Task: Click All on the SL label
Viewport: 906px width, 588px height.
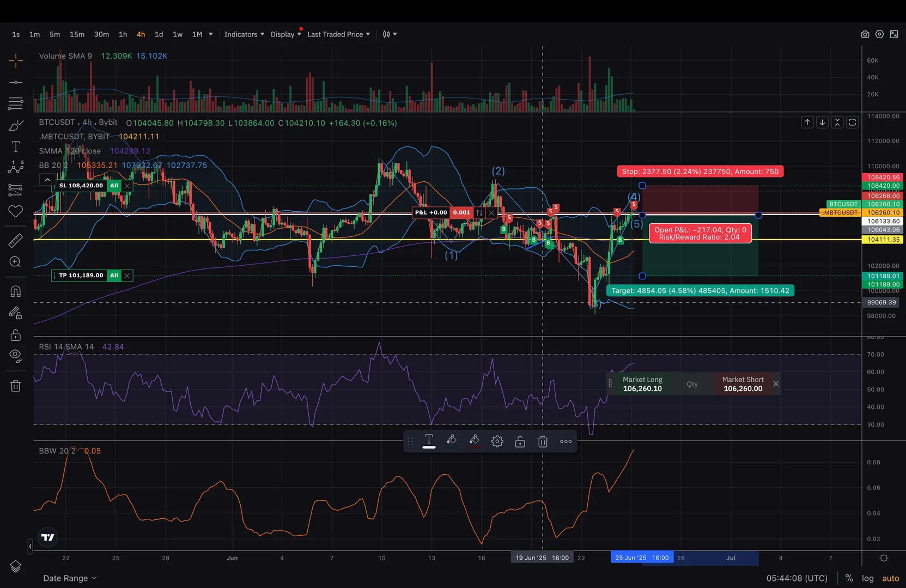Action: pyautogui.click(x=114, y=186)
